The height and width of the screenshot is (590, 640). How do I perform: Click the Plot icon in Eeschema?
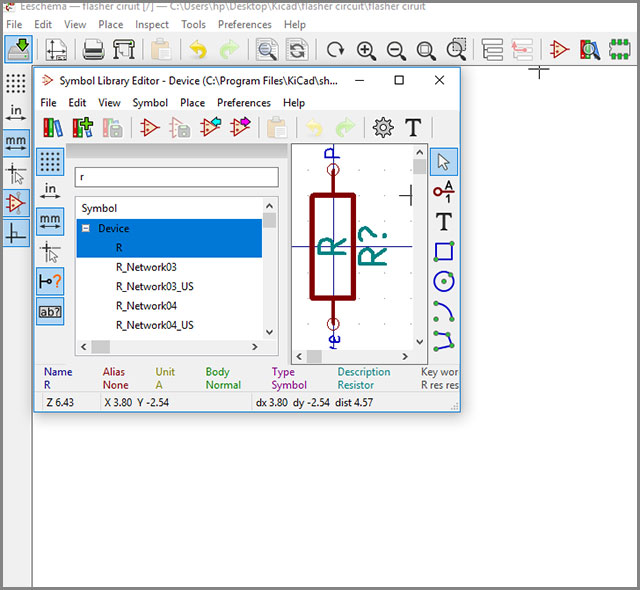point(124,49)
